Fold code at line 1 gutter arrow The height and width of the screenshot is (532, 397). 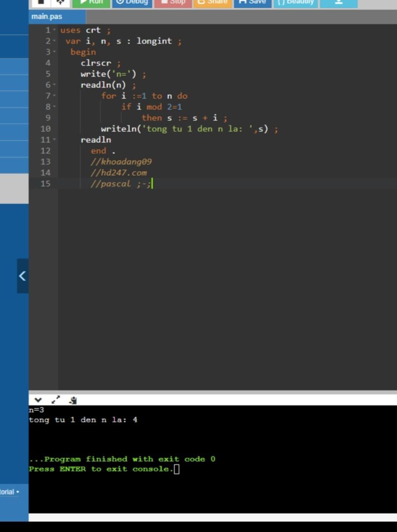tap(54, 30)
